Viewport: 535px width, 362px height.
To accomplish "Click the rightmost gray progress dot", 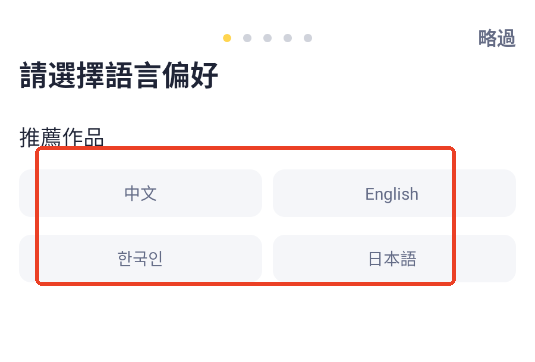I will [308, 38].
